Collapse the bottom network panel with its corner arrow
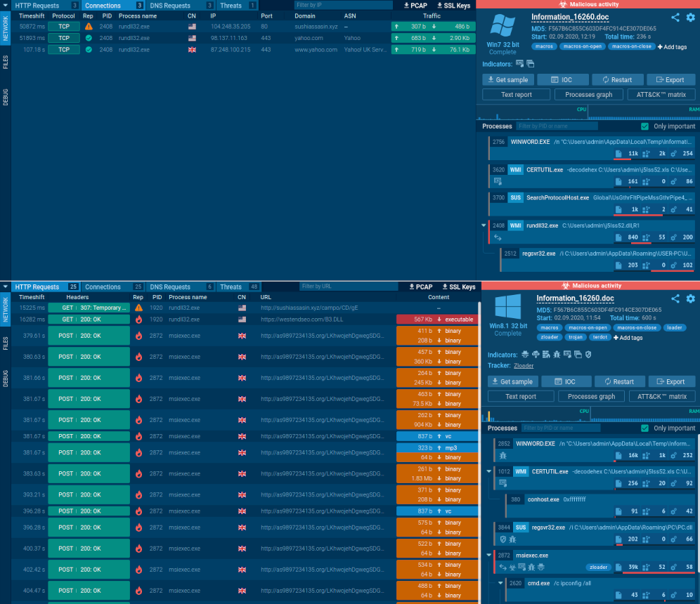 pyautogui.click(x=6, y=287)
